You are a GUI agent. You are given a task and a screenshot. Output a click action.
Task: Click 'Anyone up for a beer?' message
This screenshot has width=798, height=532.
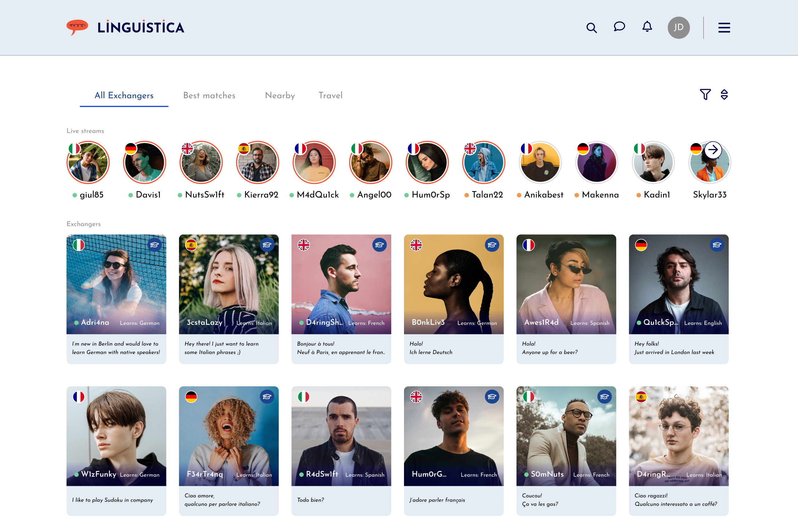coord(550,352)
